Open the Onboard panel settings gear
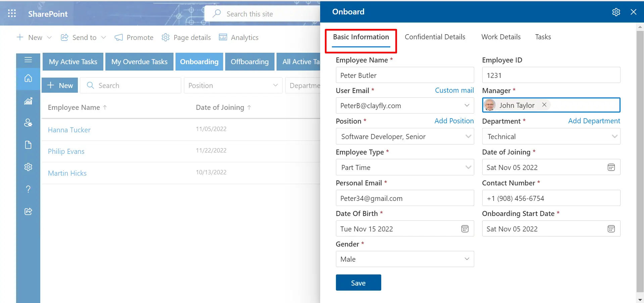This screenshot has width=644, height=303. click(616, 12)
